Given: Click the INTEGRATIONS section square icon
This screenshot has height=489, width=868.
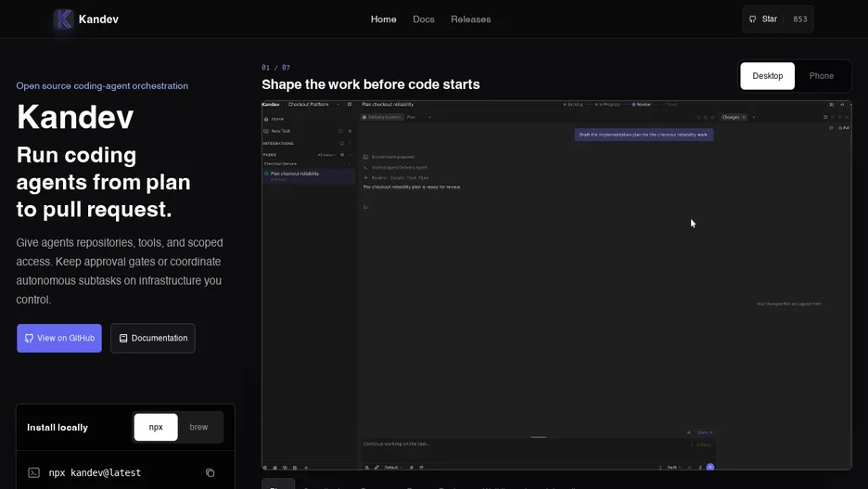Looking at the screenshot, I should (x=341, y=144).
